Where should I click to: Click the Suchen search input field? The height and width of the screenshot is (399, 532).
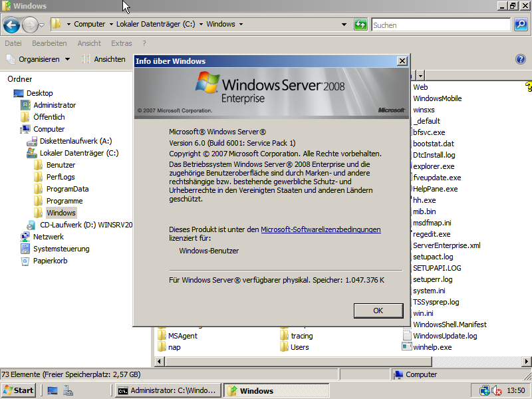(439, 25)
